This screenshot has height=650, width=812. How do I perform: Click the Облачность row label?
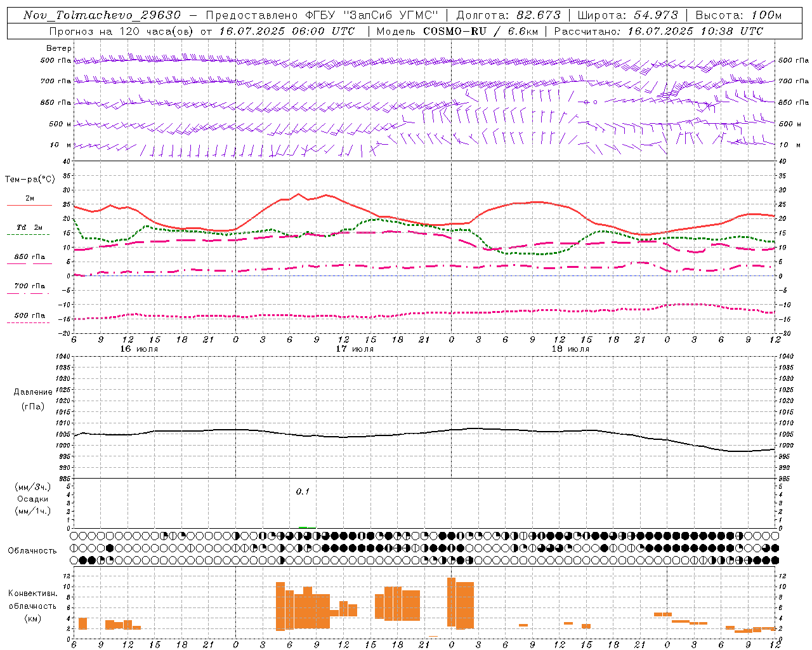pyautogui.click(x=32, y=550)
